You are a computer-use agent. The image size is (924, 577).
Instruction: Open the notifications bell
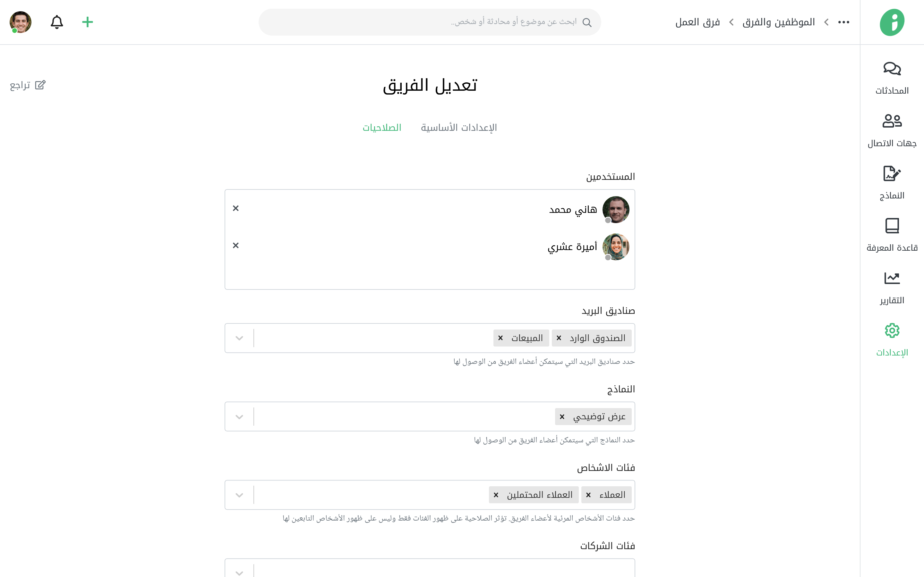pyautogui.click(x=57, y=22)
